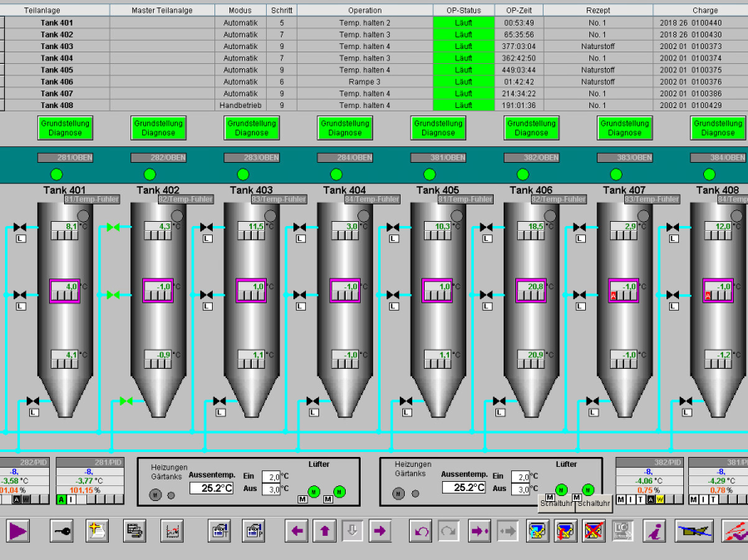
Task: Toggle the top inlet valve of Tank 401
Action: (x=20, y=227)
